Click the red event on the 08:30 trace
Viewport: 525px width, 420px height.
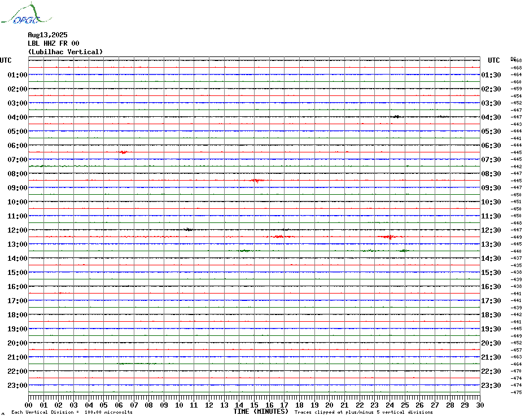pyautogui.click(x=257, y=181)
